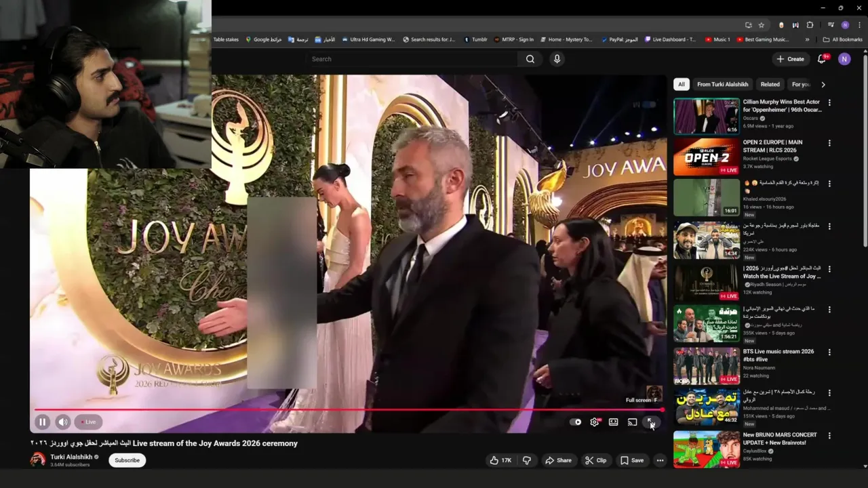This screenshot has height=488, width=868.
Task: Open Chrome extensions puzzle icon
Action: [x=810, y=25]
